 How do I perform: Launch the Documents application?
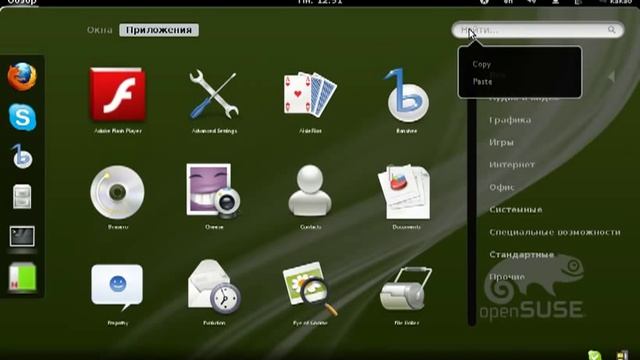pyautogui.click(x=404, y=191)
